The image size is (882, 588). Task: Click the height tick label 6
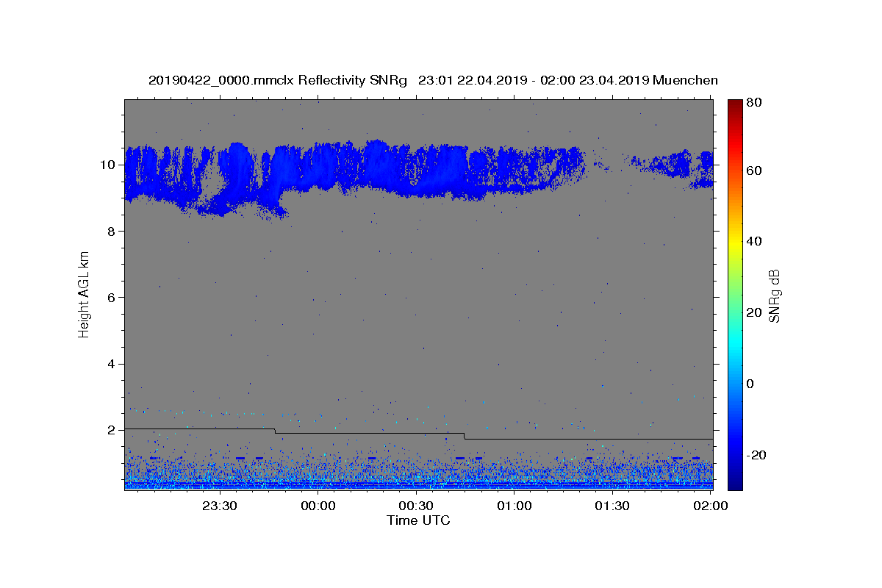113,297
